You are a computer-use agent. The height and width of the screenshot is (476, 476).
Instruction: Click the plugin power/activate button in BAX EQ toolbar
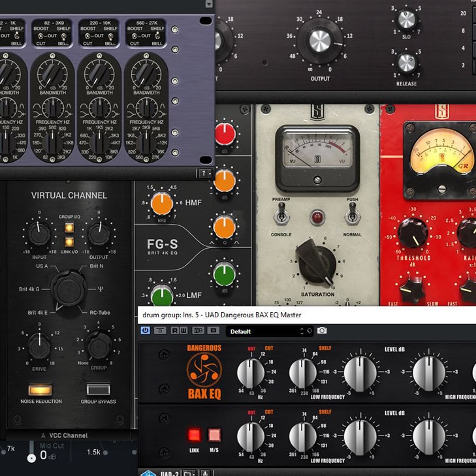[145, 331]
